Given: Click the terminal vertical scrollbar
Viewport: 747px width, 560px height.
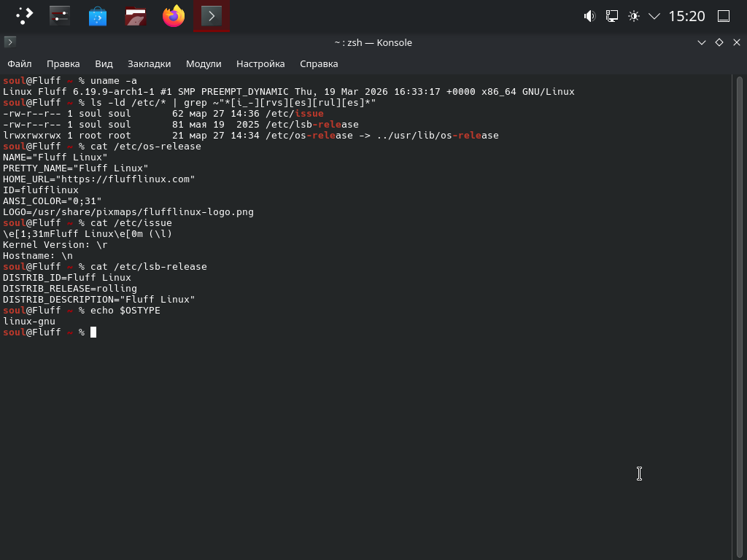Looking at the screenshot, I should 739,292.
